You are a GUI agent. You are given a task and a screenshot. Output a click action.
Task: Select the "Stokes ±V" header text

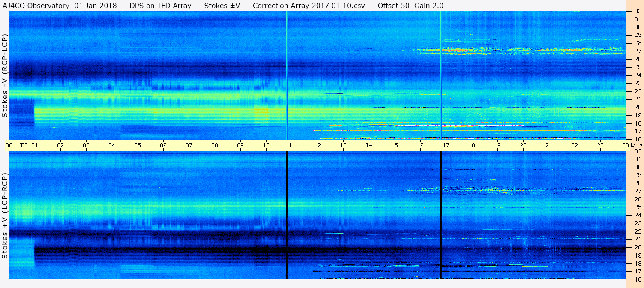point(222,6)
